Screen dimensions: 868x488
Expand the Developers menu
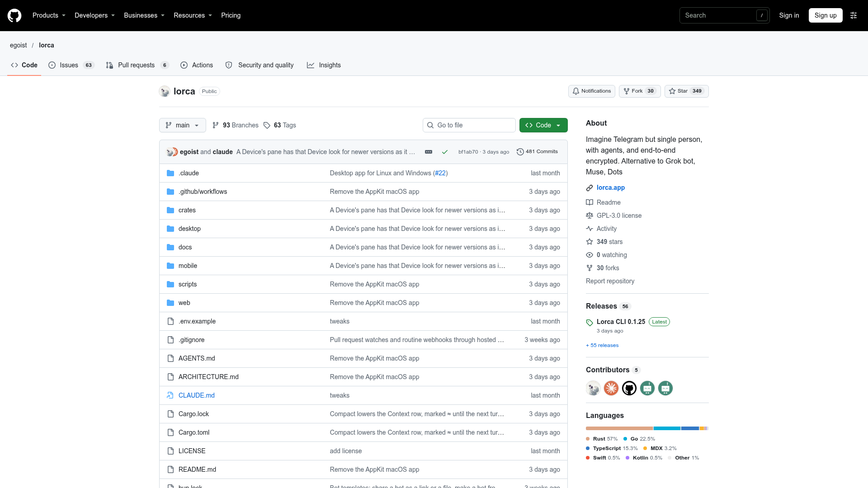point(94,15)
